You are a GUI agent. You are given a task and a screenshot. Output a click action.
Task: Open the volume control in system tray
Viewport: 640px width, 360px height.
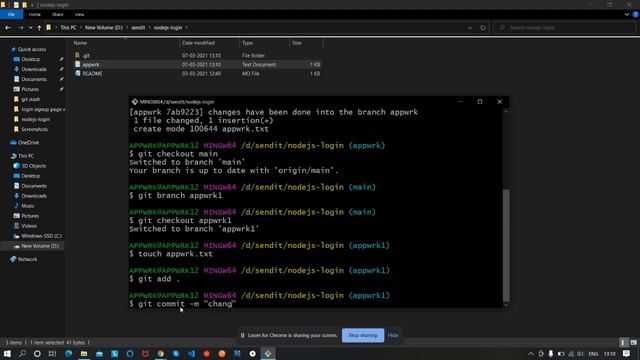pos(580,353)
